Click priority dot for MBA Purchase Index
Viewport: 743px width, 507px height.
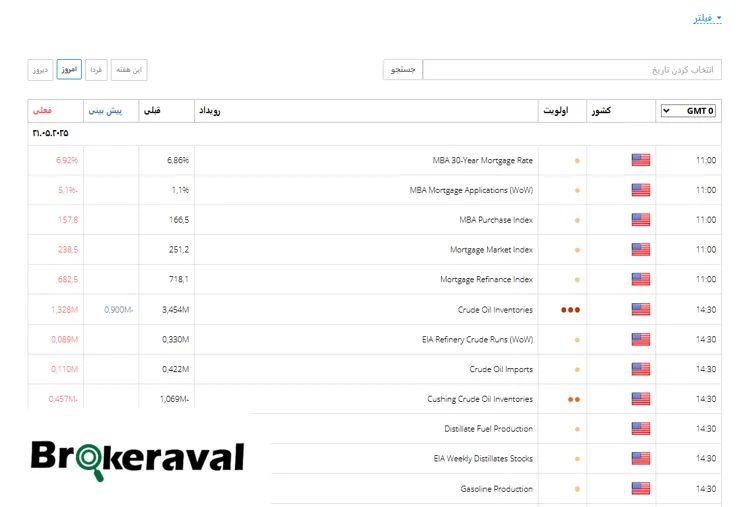point(577,220)
